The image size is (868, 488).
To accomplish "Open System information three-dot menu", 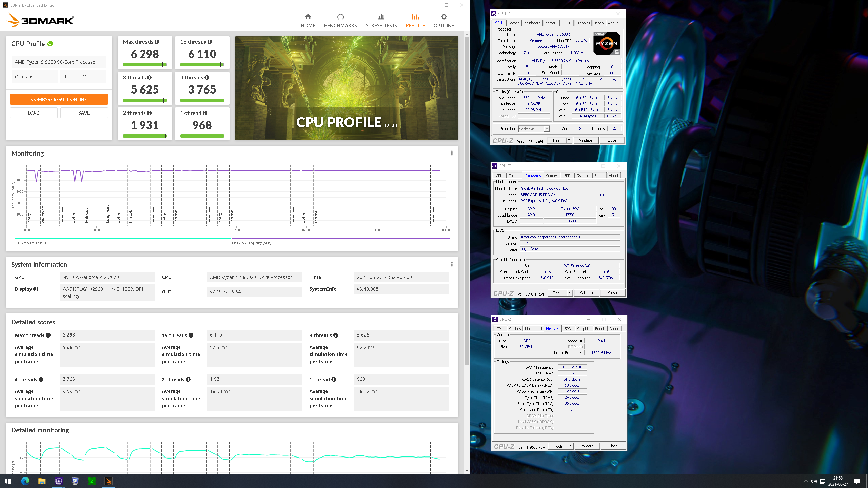I will pos(452,264).
